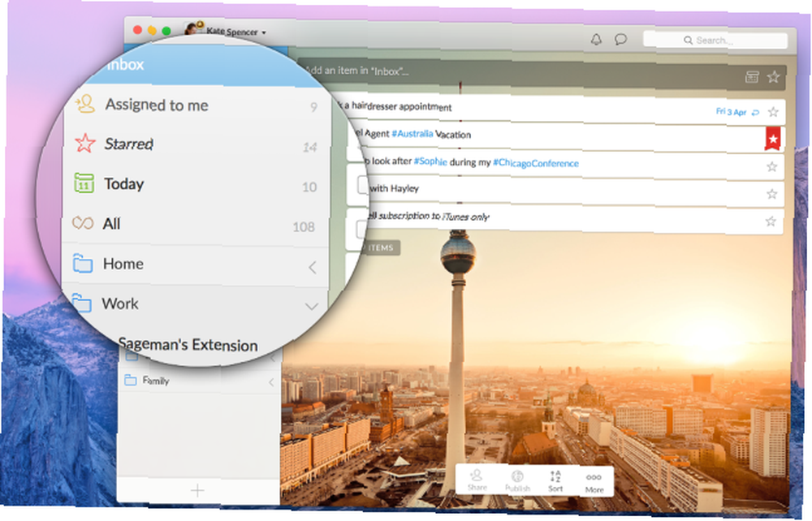Add a new list with the plus button
Screen dimensions: 812x521
[x=197, y=490]
